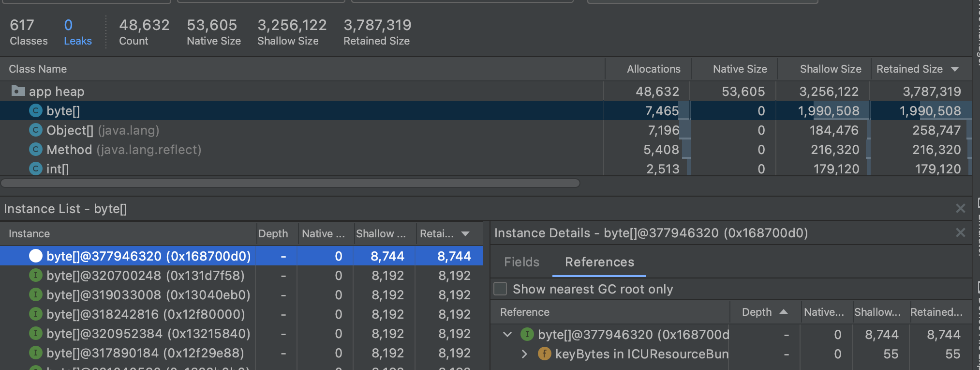Sort classes by Allocations column

point(653,69)
